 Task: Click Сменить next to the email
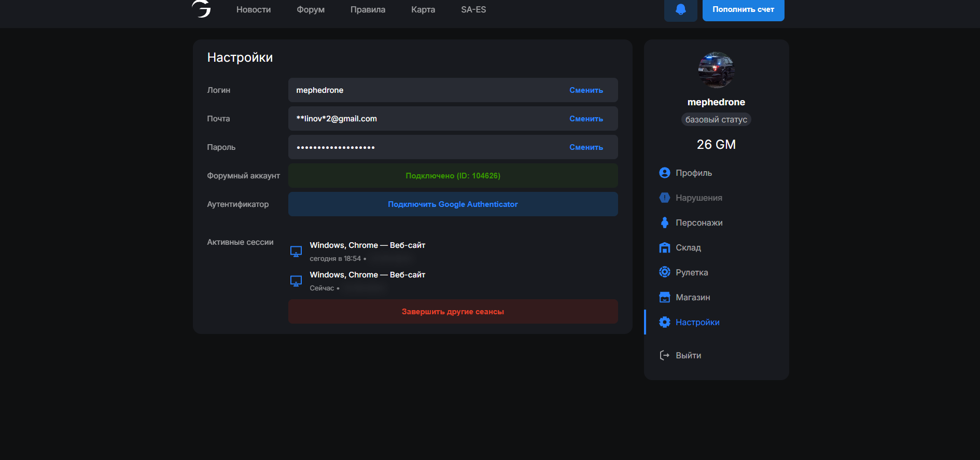click(x=586, y=119)
